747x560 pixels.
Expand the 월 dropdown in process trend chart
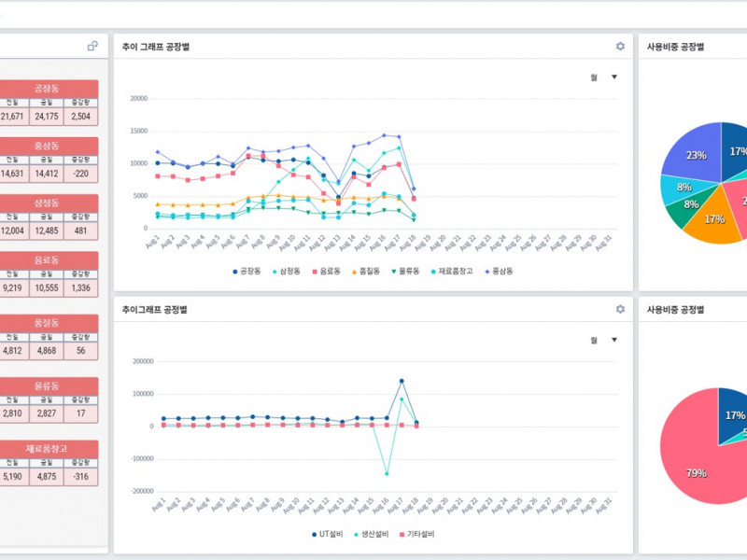(x=613, y=341)
